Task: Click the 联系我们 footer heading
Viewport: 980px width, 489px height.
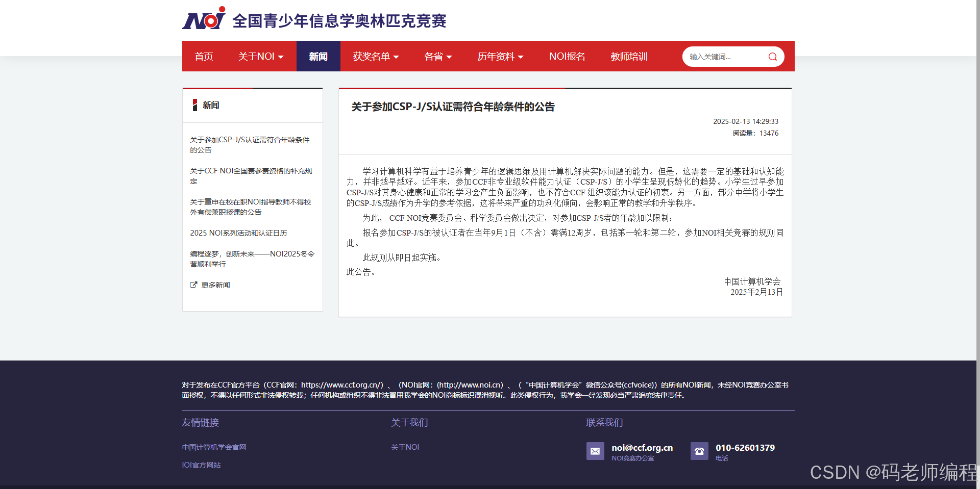Action: point(604,423)
